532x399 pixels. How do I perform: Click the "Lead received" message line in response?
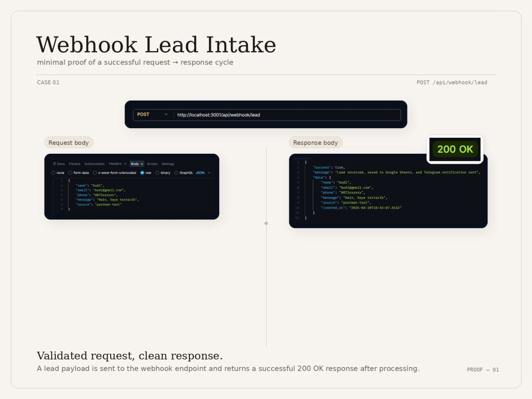(396, 172)
